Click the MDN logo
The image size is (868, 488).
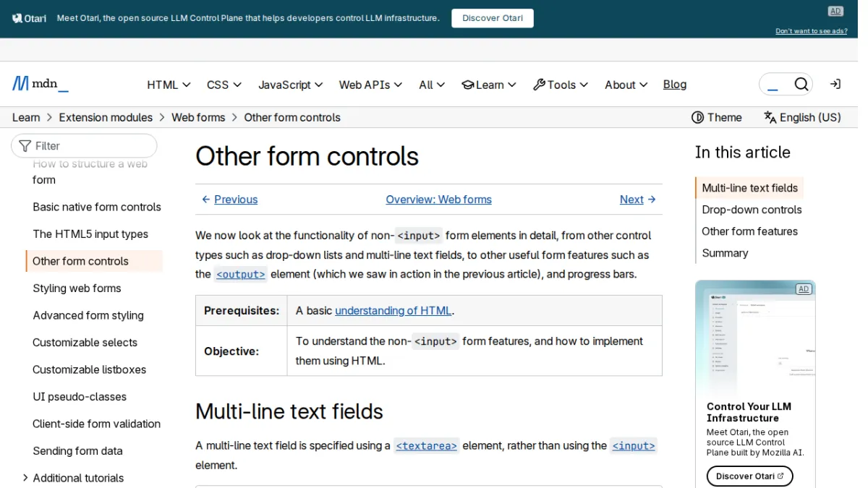[x=41, y=84]
